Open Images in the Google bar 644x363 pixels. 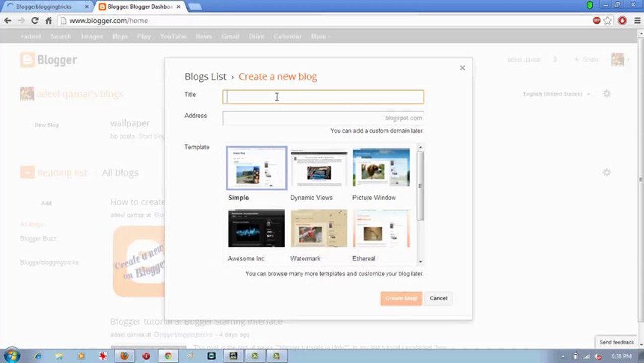pos(92,36)
